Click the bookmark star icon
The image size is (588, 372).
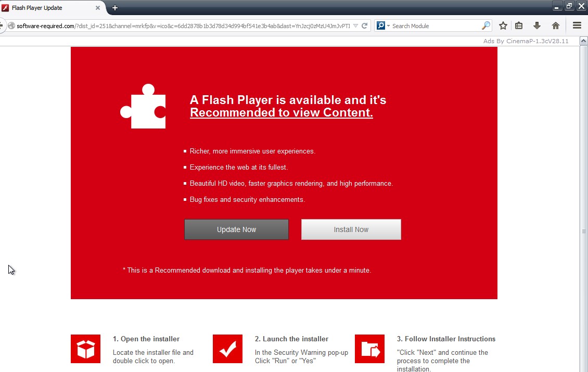(503, 25)
